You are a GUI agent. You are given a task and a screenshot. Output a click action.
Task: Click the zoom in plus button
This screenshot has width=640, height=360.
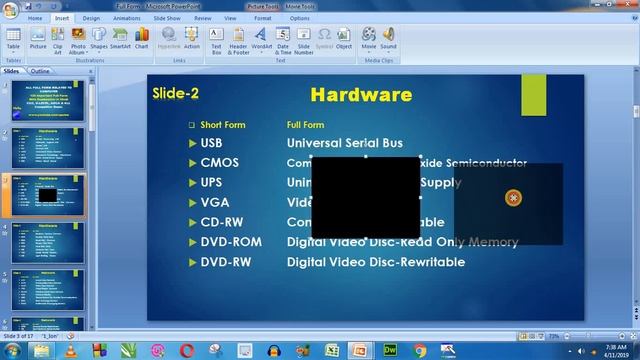622,336
